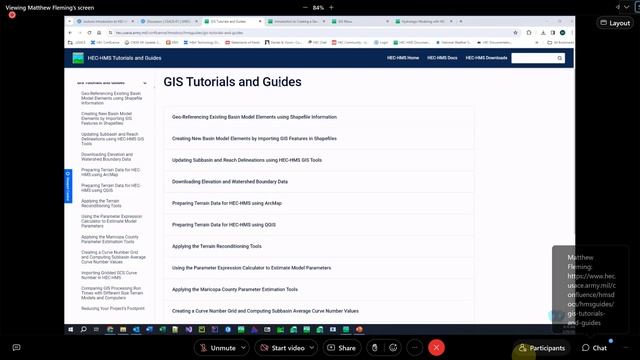Select sidebar item Importing Gridded SCS Curve Number

coord(109,275)
